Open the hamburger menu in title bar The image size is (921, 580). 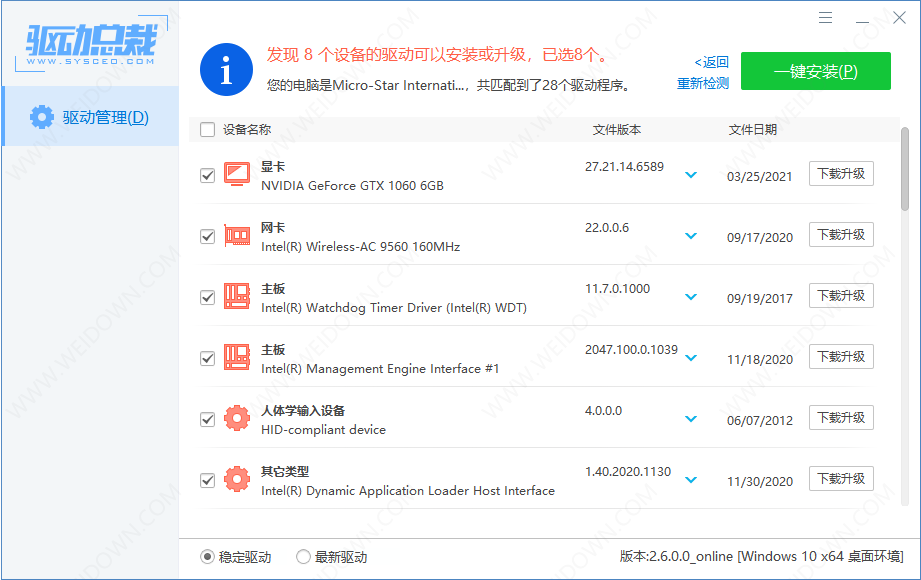[825, 18]
